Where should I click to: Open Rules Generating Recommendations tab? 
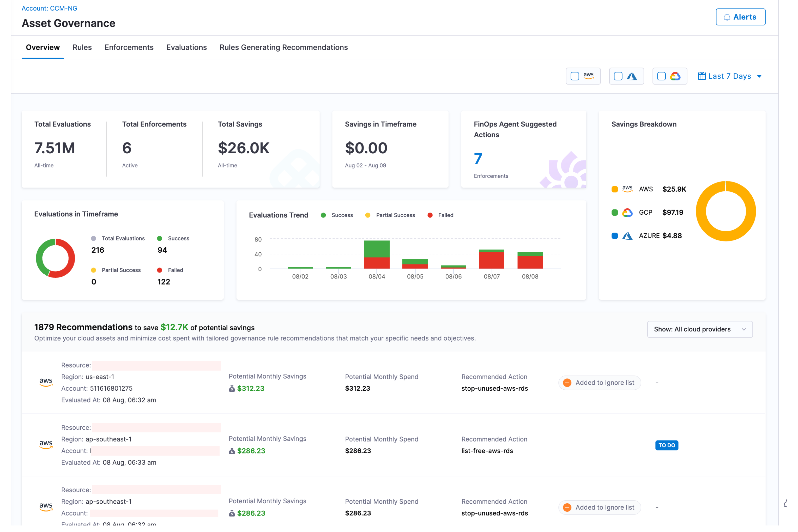point(284,47)
